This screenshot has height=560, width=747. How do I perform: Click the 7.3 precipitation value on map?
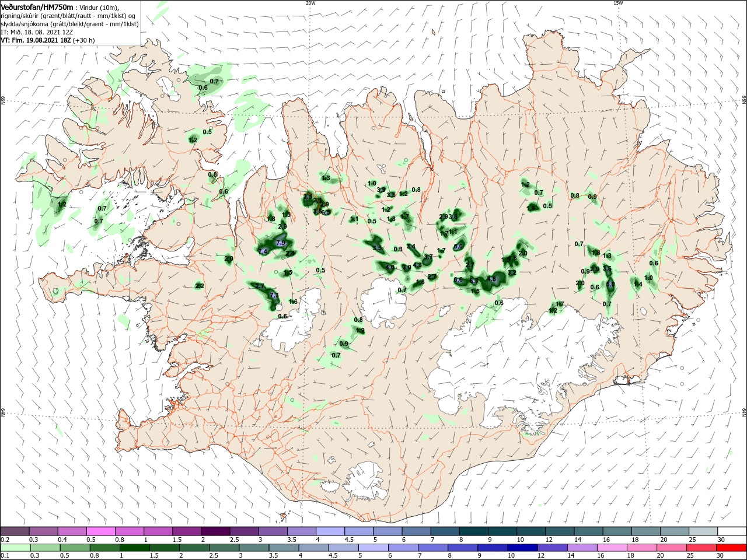(x=274, y=295)
